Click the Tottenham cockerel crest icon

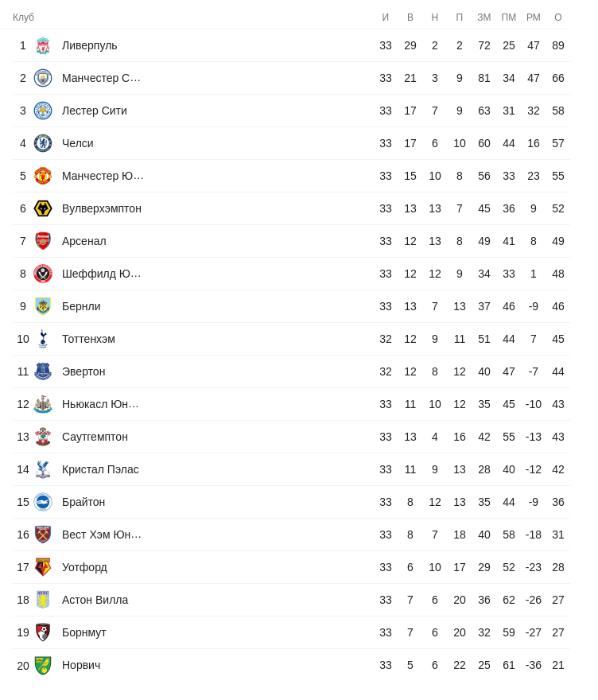click(x=43, y=339)
